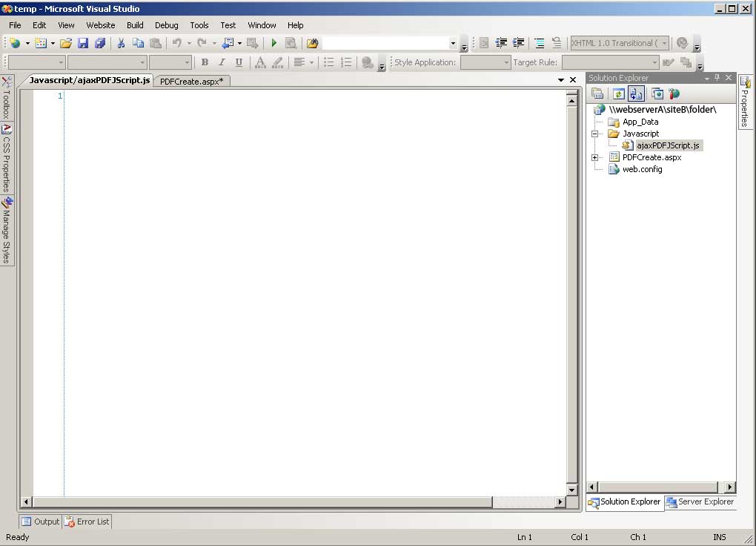Click the Add New Item toolbar icon
This screenshot has height=546, width=756.
tap(41, 44)
